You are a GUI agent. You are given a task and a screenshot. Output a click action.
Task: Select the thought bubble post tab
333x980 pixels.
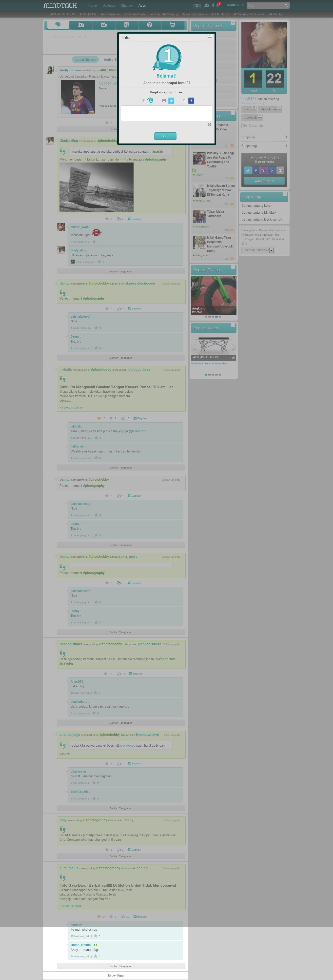58,25
